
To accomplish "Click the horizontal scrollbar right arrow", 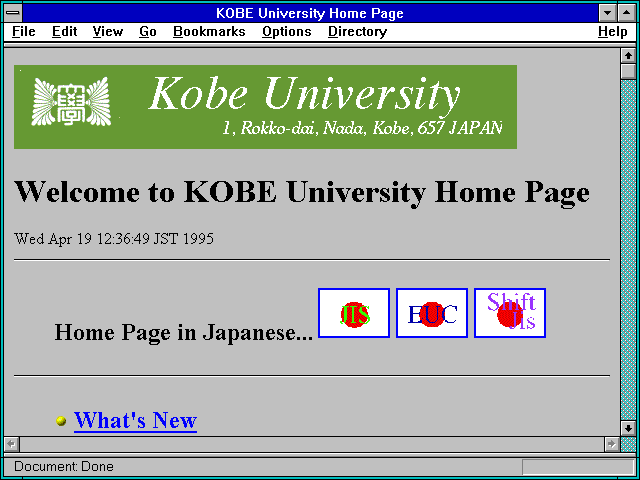I will pyautogui.click(x=612, y=444).
